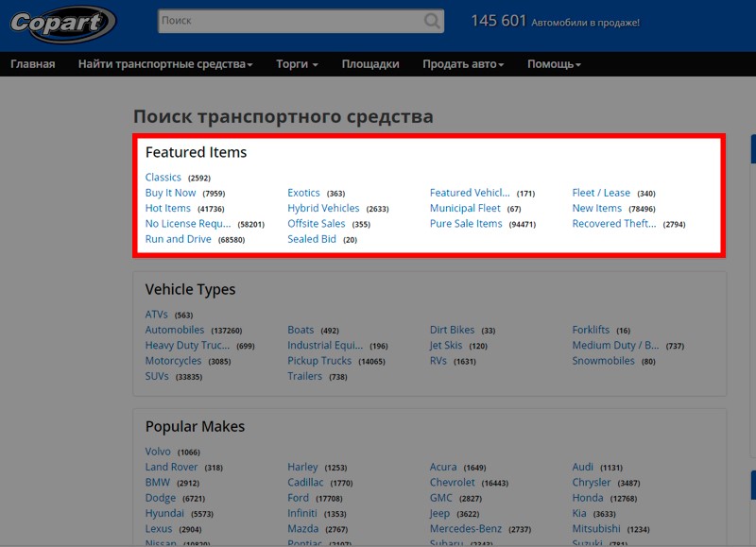Open Industrial Equi... link
Screen dimensions: 756x547
coord(325,346)
